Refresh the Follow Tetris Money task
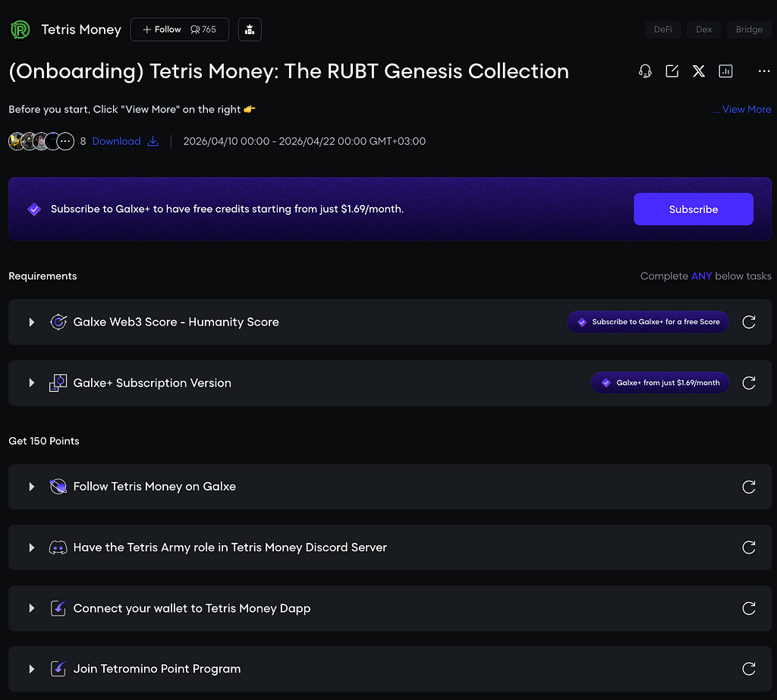The width and height of the screenshot is (777, 700). pos(749,487)
